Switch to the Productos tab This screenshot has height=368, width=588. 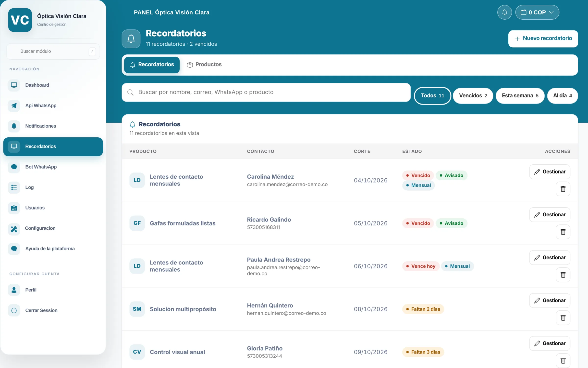tap(204, 65)
